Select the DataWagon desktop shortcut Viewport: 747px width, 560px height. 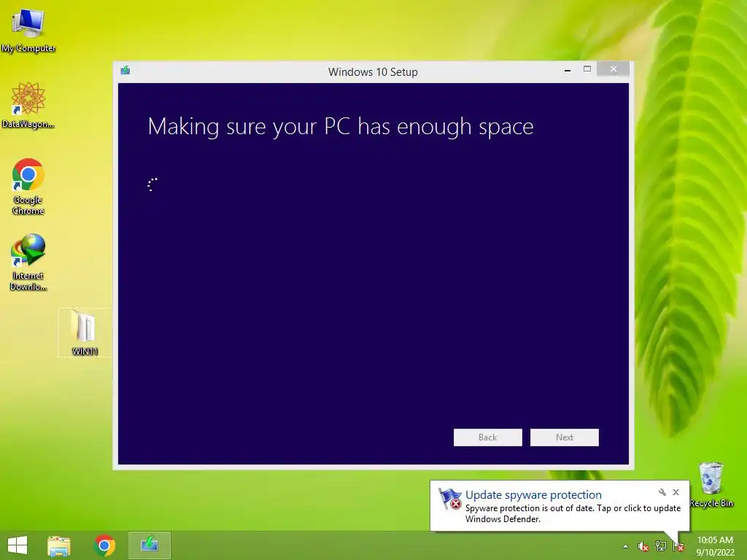(28, 106)
